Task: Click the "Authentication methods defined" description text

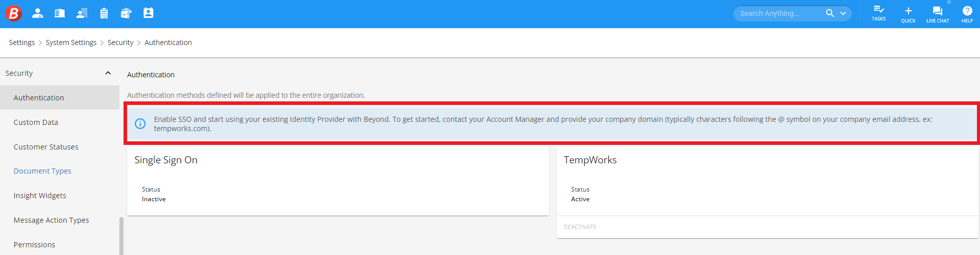Action: [x=246, y=95]
